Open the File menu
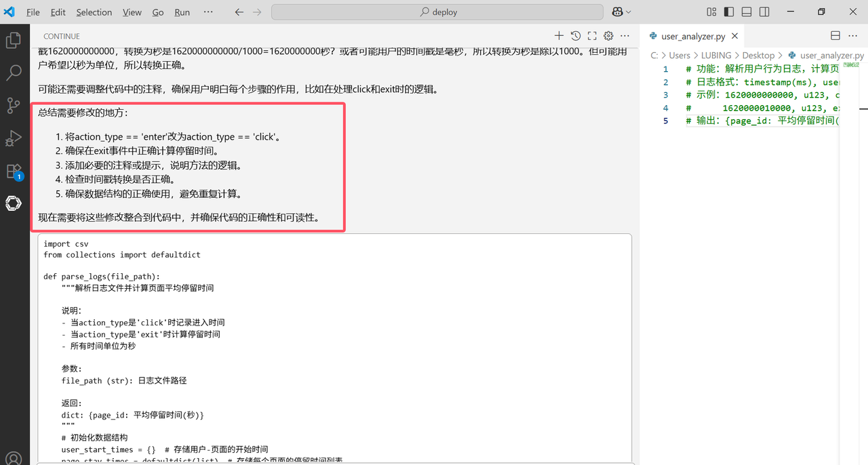Image resolution: width=868 pixels, height=465 pixels. point(33,12)
